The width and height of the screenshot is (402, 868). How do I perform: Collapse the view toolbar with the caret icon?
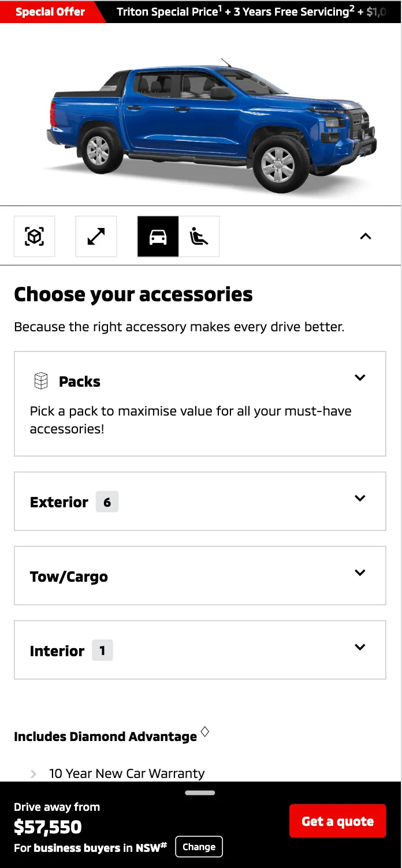365,236
